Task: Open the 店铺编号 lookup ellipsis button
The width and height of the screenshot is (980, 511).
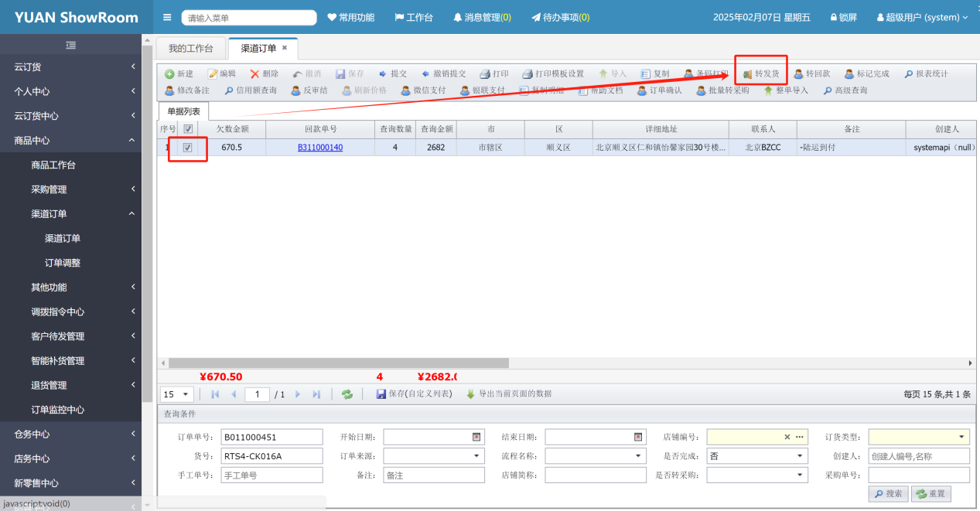Action: (x=800, y=437)
